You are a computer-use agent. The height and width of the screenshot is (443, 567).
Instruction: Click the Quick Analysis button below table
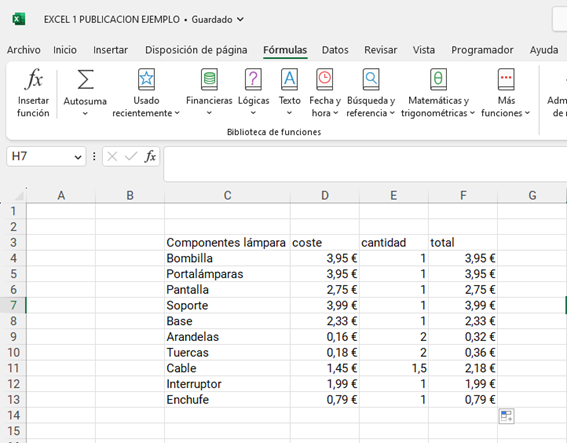[x=506, y=416]
